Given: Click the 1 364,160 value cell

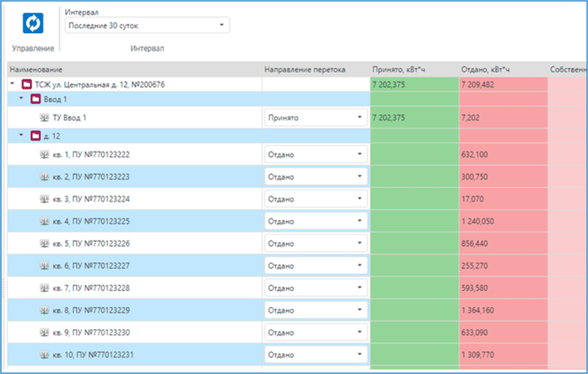Looking at the screenshot, I should pyautogui.click(x=478, y=310).
